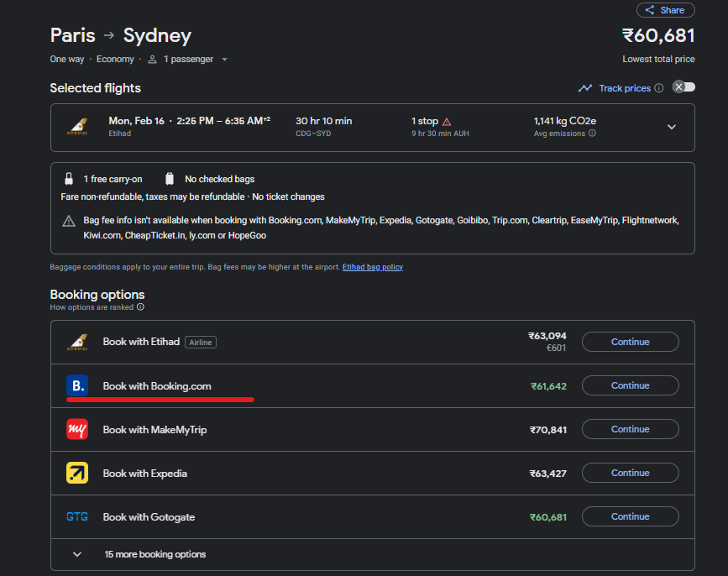Screen dimensions: 728x576
Task: Click the ₹63,427 Expedia price
Action: point(548,474)
